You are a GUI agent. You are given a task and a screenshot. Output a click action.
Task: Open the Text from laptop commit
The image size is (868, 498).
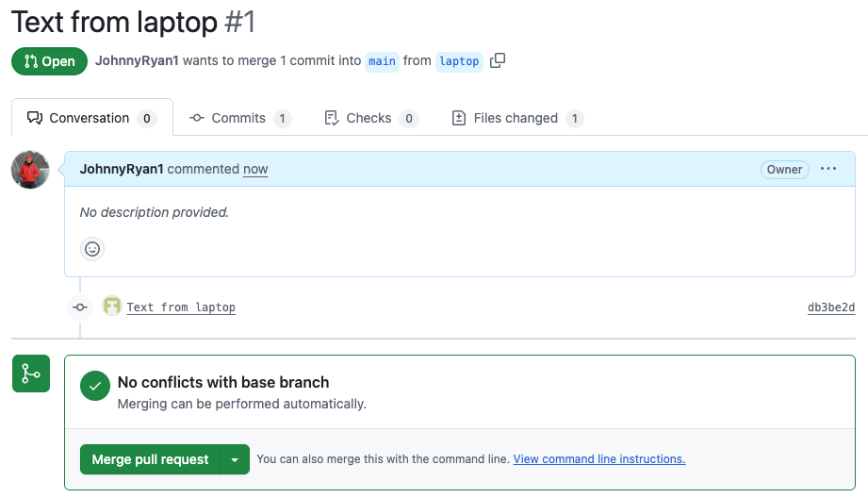coord(181,307)
